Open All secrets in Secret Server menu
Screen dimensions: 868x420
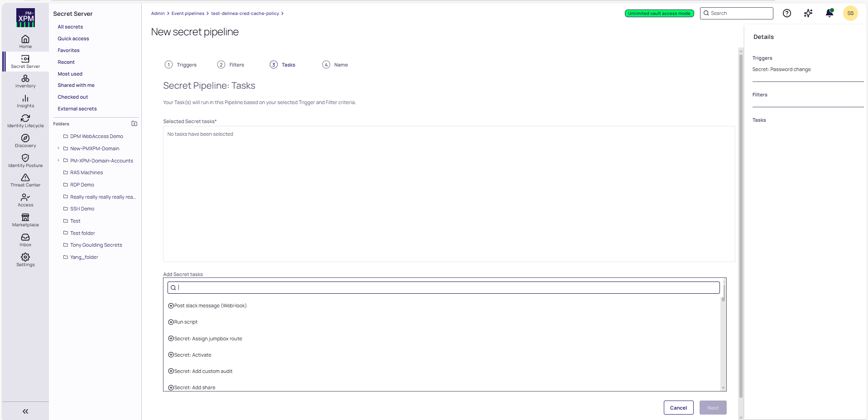[70, 27]
